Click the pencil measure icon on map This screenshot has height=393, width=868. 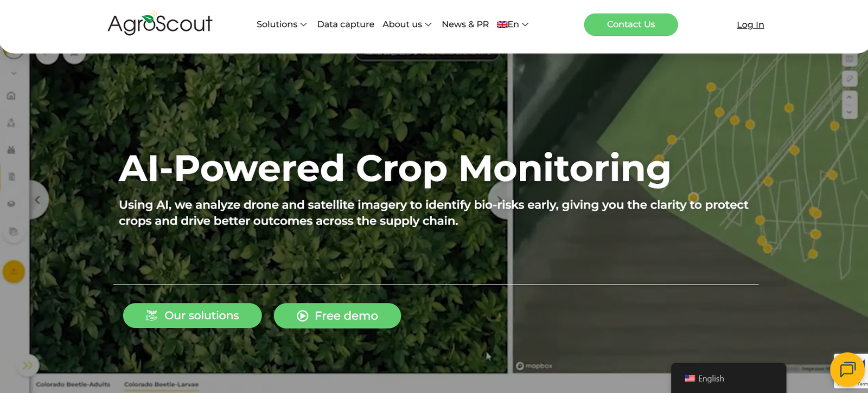849,79
